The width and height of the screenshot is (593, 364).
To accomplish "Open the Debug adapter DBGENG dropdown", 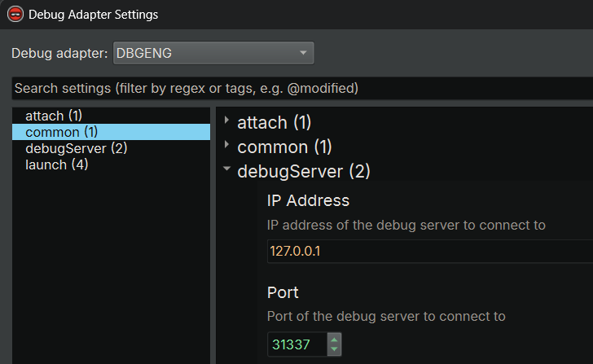I will point(213,53).
